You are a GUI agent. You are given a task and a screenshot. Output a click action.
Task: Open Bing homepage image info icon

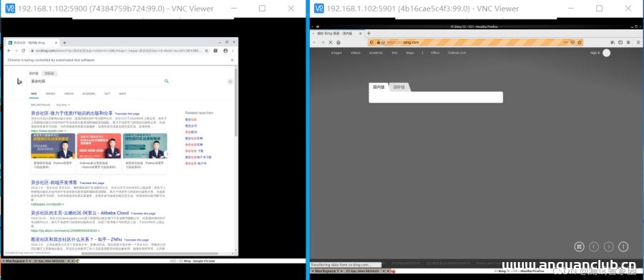point(623,246)
